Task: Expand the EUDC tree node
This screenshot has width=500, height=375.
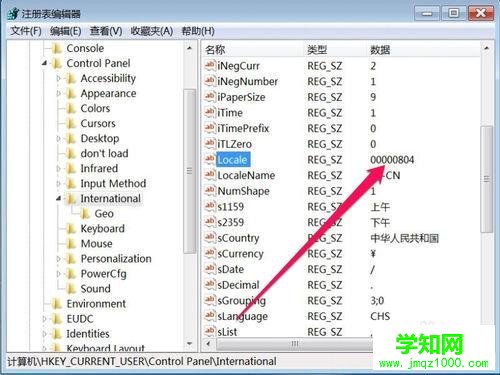Action: pos(45,319)
